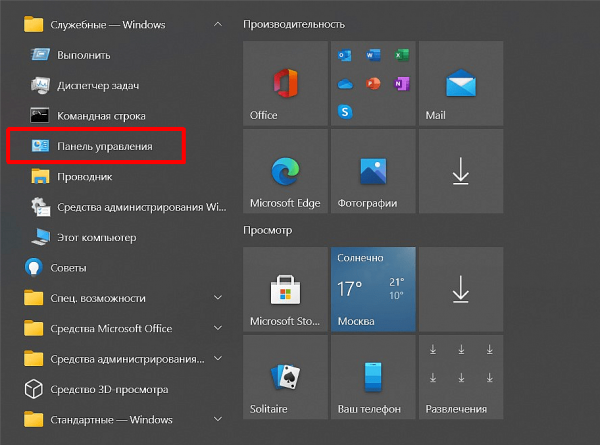Open Run (Выполнить) icon
600x445 pixels.
coord(40,55)
